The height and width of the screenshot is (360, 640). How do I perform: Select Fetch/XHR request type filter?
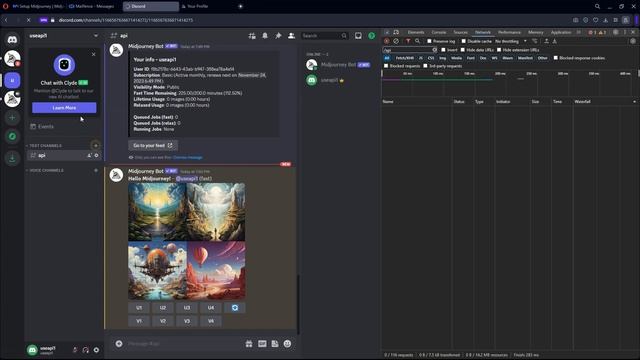(x=404, y=58)
